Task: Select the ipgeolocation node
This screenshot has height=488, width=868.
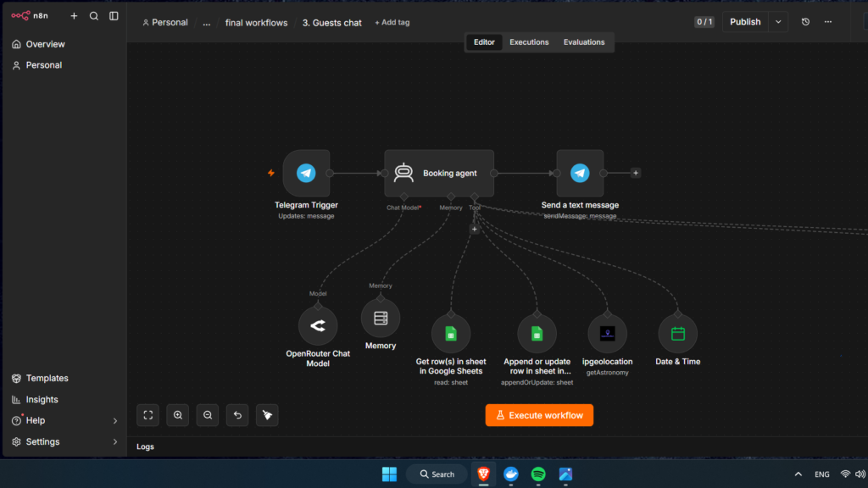Action: point(607,334)
